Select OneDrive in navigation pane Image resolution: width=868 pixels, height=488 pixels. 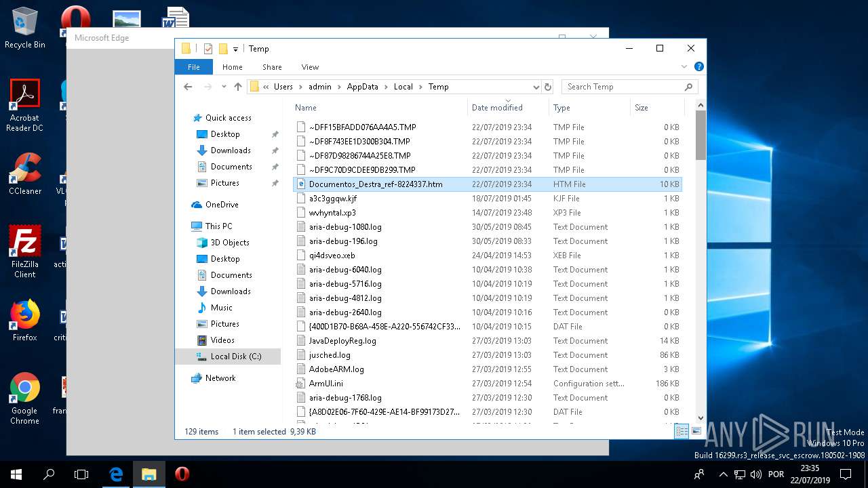click(222, 205)
